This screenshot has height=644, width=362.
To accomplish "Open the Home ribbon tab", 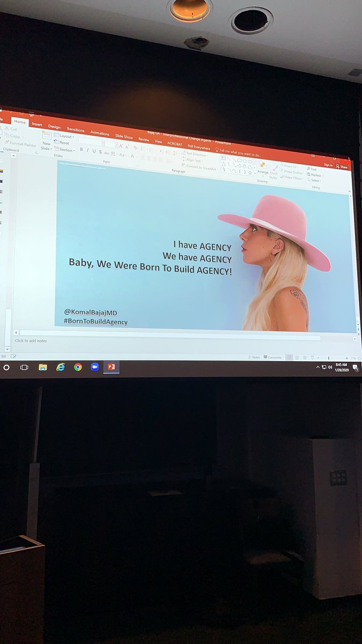I will [19, 122].
